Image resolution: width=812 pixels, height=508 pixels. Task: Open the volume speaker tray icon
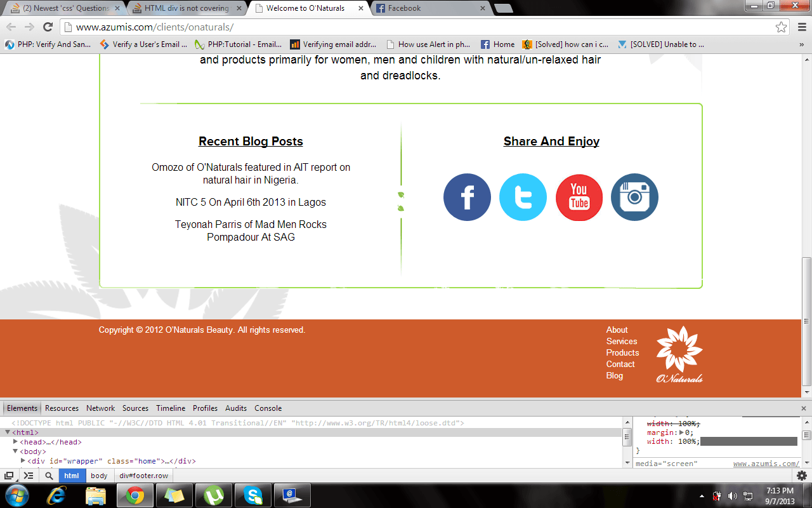tap(733, 495)
